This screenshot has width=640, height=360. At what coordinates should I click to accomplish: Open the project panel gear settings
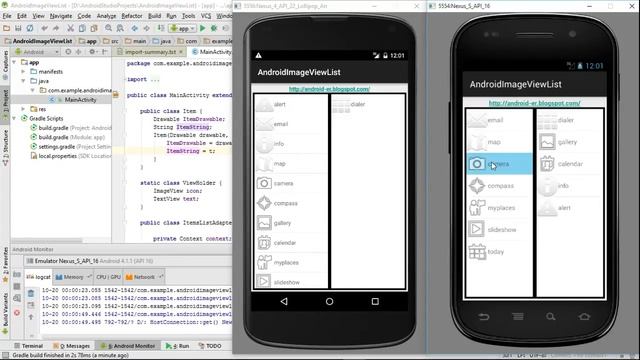[x=93, y=52]
